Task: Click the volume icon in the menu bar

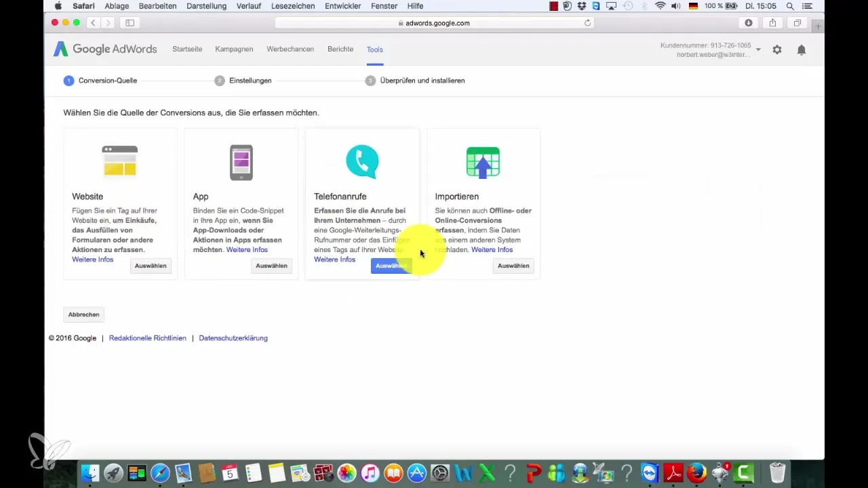Action: click(675, 5)
